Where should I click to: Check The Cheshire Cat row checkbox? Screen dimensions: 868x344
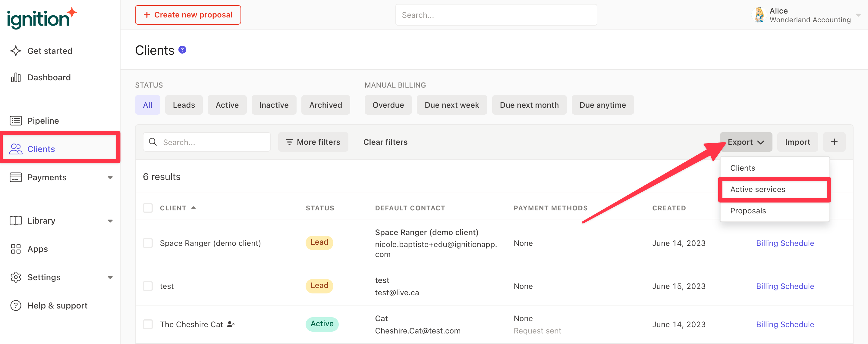(x=148, y=324)
